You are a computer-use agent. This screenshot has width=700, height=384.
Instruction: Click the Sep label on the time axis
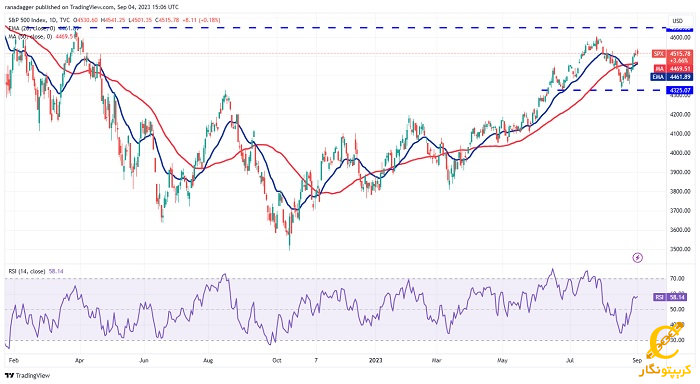point(637,360)
